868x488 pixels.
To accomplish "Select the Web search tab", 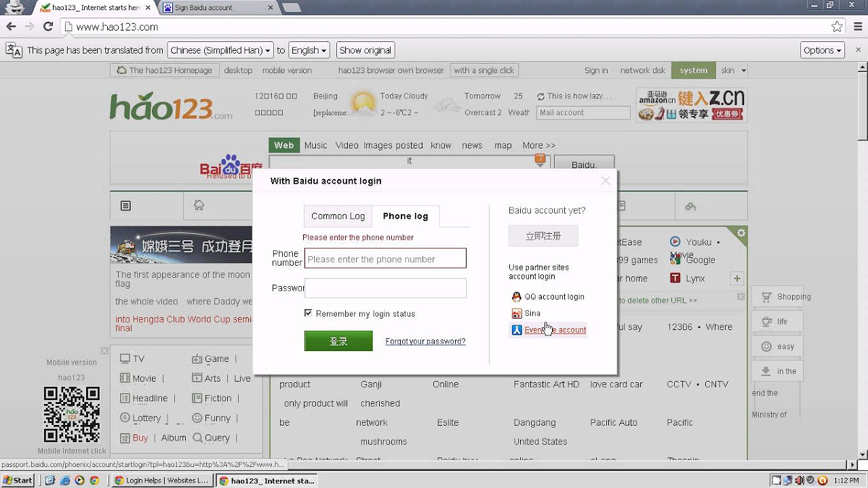I will pyautogui.click(x=284, y=145).
